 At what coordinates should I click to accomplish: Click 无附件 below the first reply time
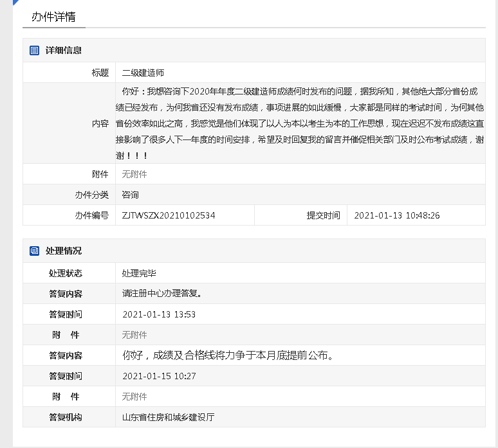134,335
